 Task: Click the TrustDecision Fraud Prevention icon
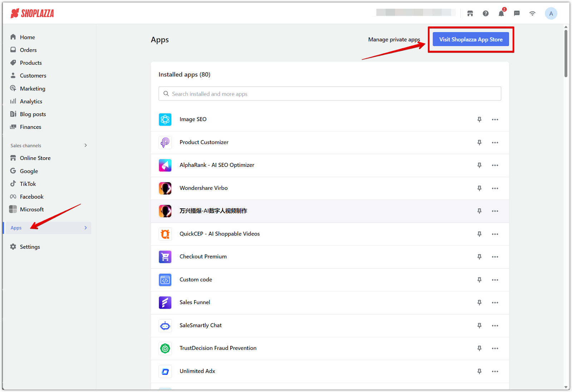click(x=165, y=348)
